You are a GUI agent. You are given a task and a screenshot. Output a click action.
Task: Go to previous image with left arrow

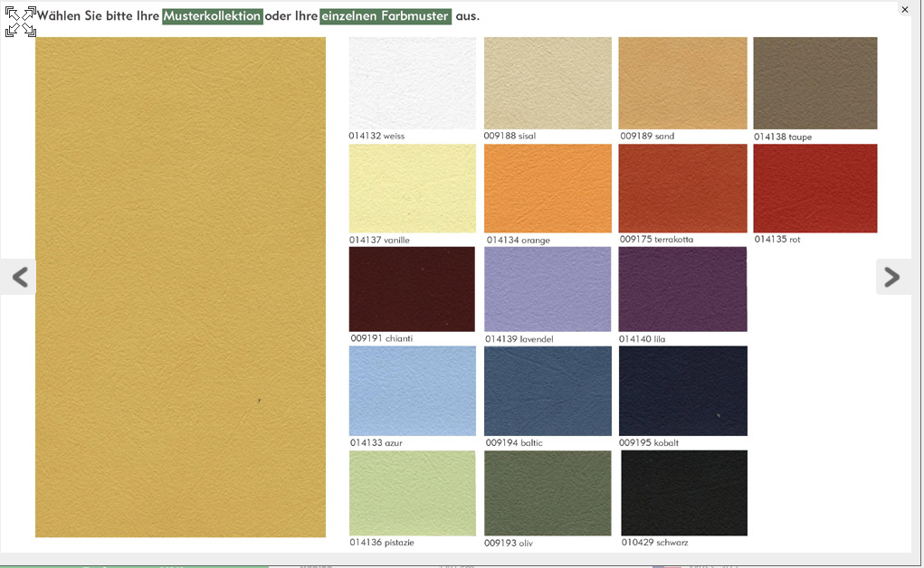(19, 277)
